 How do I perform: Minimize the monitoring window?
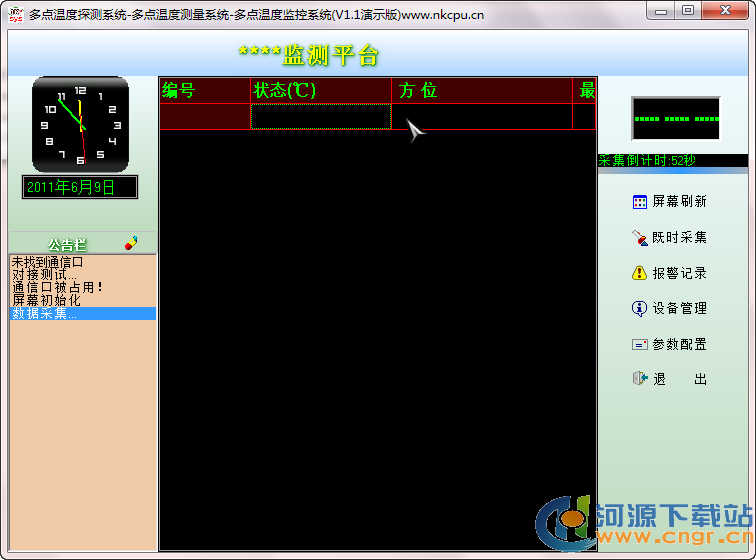(x=661, y=11)
